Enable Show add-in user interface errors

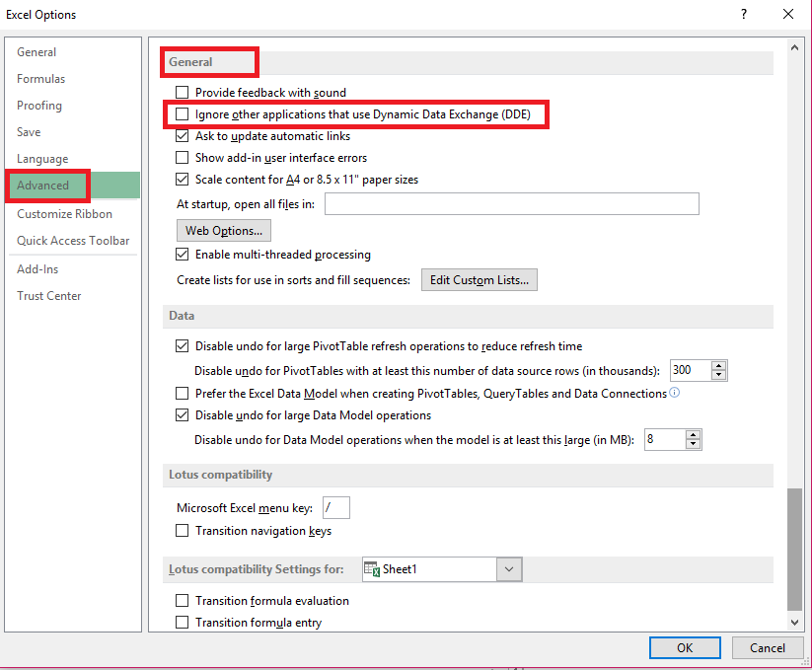point(182,158)
